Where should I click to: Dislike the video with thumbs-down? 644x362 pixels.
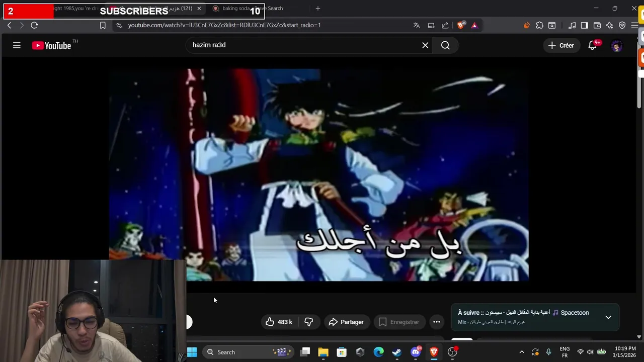point(309,322)
